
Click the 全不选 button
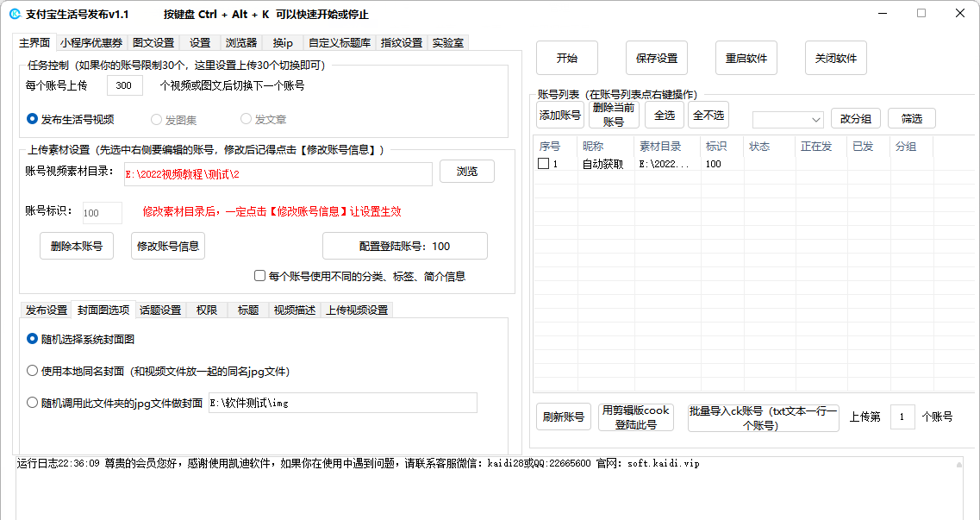point(708,115)
